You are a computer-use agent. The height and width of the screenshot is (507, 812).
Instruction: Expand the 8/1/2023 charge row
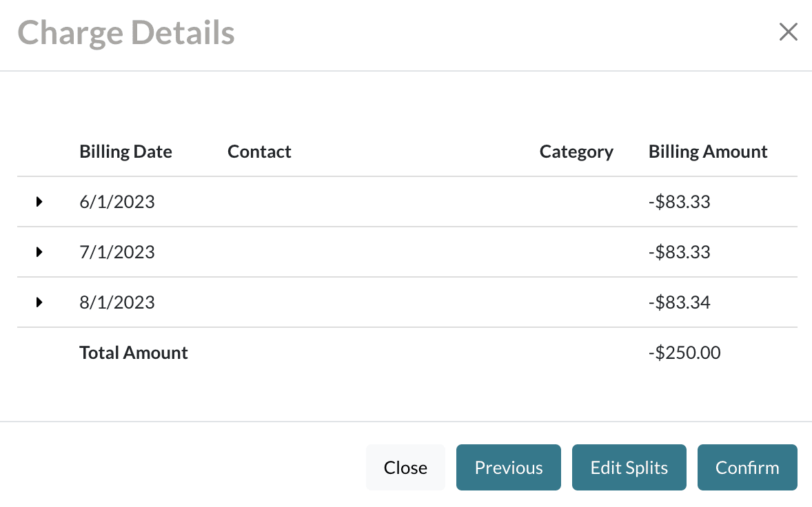(39, 302)
